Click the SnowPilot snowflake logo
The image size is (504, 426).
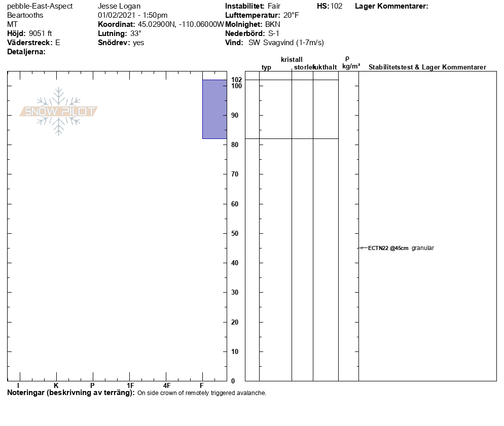tap(59, 111)
